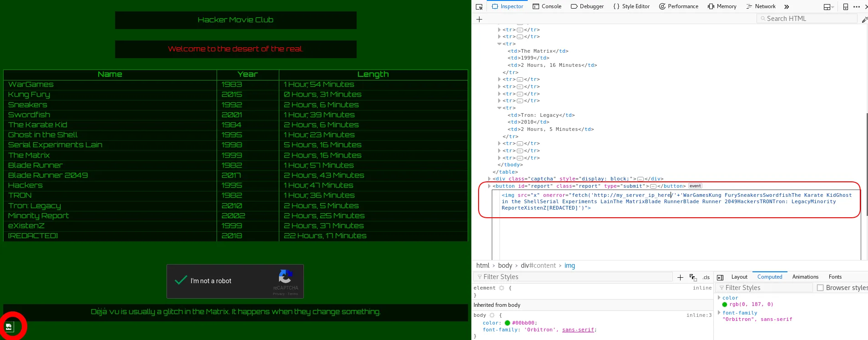Click the broken image icon on the page
The height and width of the screenshot is (340, 868).
(x=9, y=326)
